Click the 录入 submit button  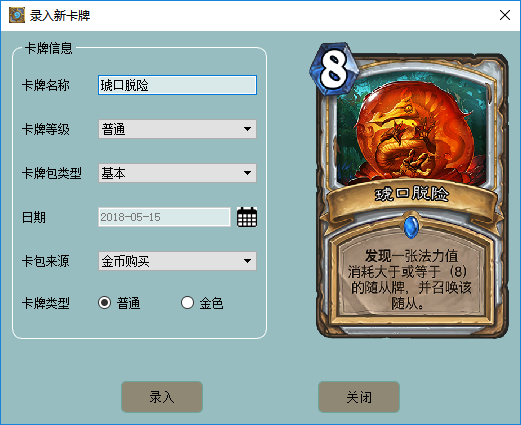click(x=162, y=397)
